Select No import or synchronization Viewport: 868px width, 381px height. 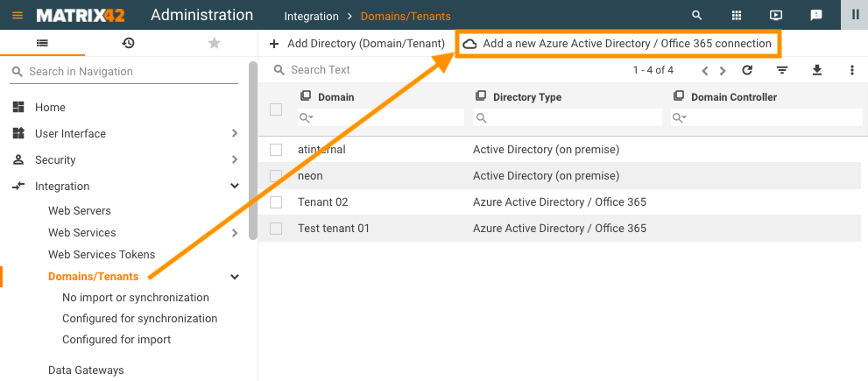pyautogui.click(x=136, y=298)
